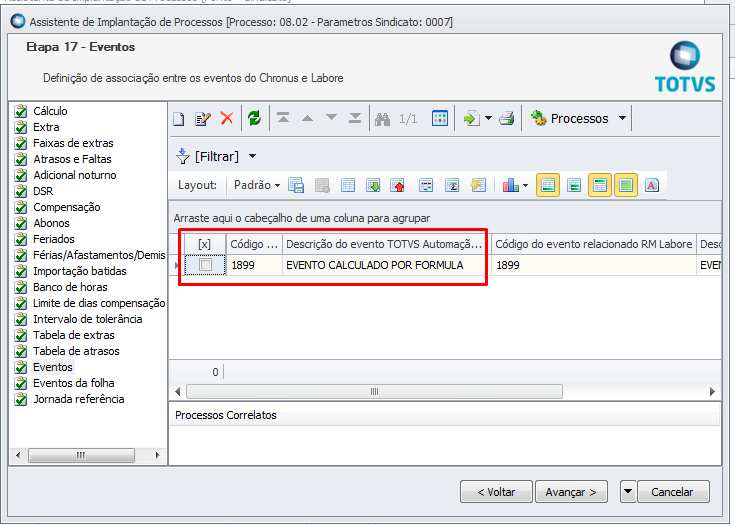The height and width of the screenshot is (525, 735).
Task: Click the font formatting 'A' icon
Action: coord(652,186)
